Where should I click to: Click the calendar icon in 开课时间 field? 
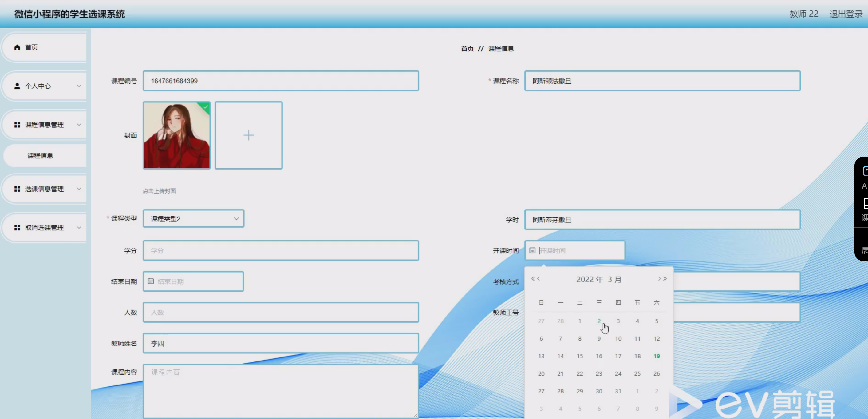[x=532, y=250]
